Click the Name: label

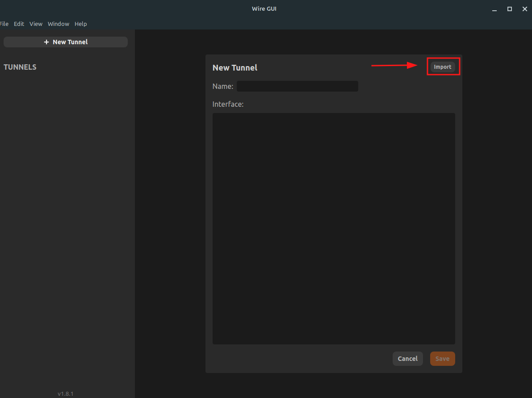coord(222,86)
